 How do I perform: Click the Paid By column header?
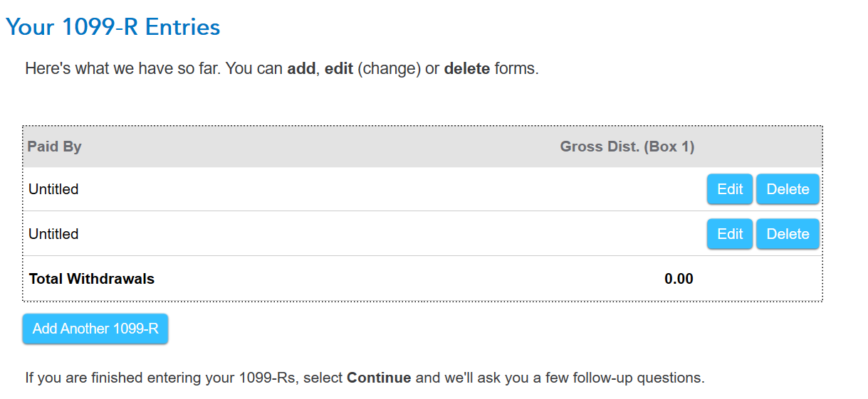pyautogui.click(x=55, y=147)
